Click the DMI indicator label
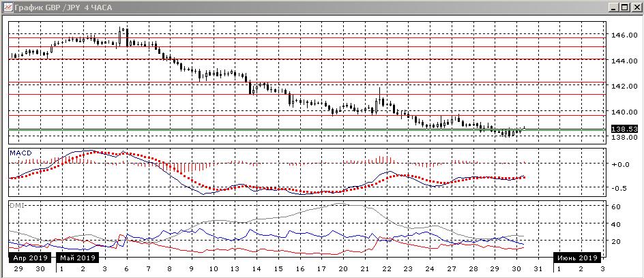The height and width of the screenshot is (278, 644). click(x=15, y=204)
